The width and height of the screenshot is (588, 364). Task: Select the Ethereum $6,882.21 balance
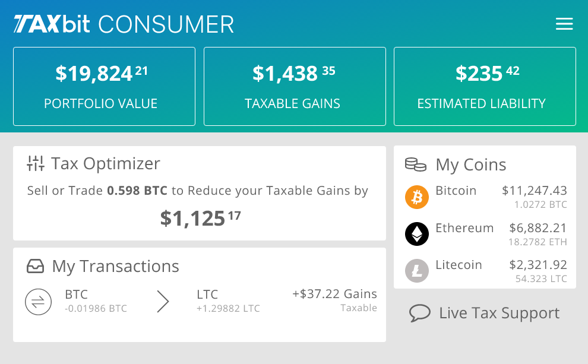pyautogui.click(x=538, y=228)
